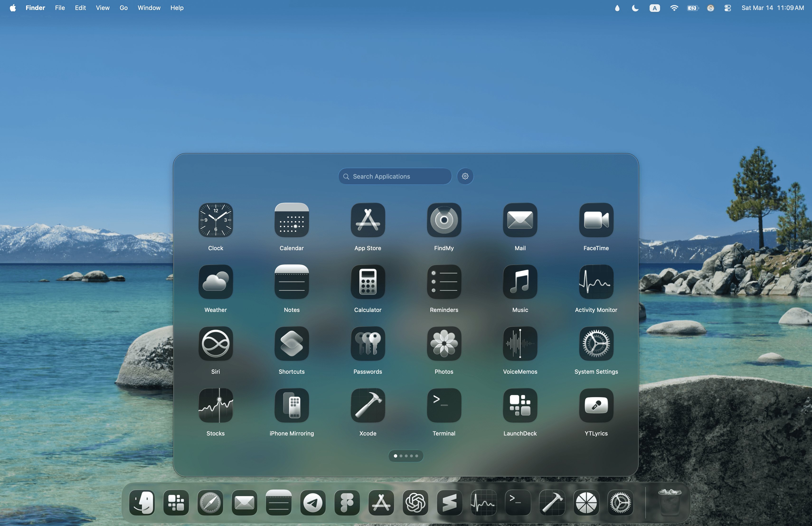Click Finder in the Dock
812x526 pixels.
click(142, 502)
